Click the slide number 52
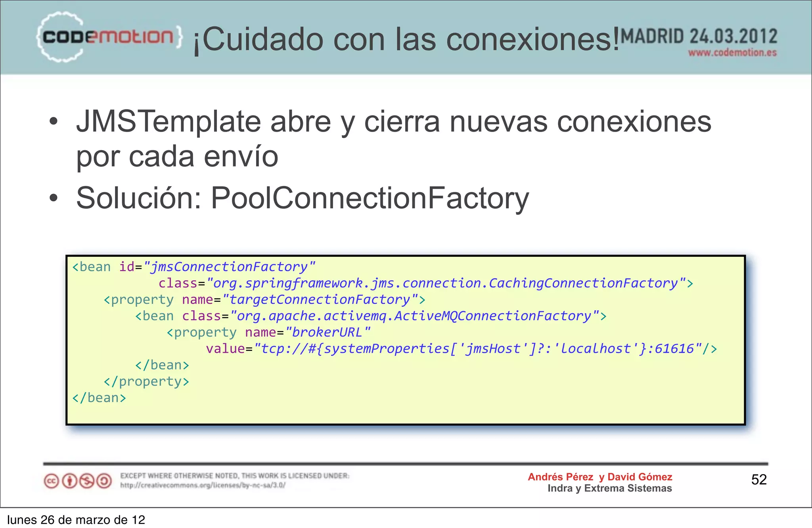Image resolution: width=812 pixels, height=528 pixels. [759, 480]
